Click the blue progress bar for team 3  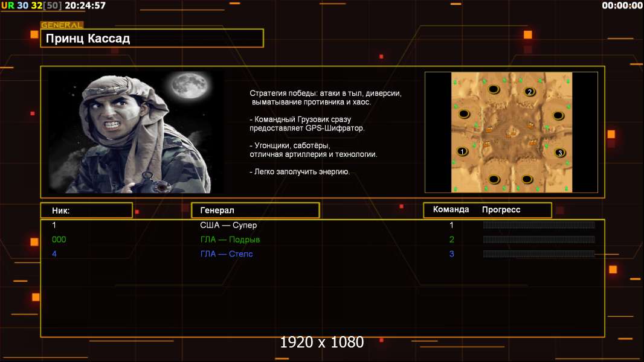pyautogui.click(x=538, y=254)
